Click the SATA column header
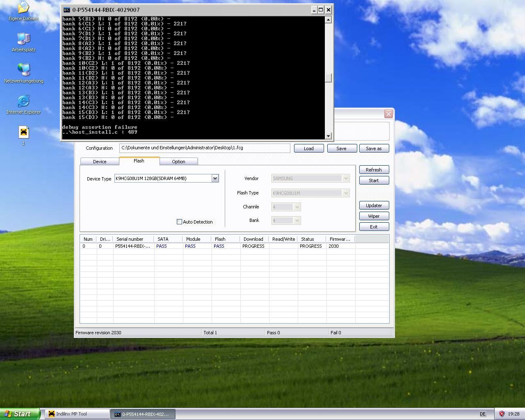 169,239
